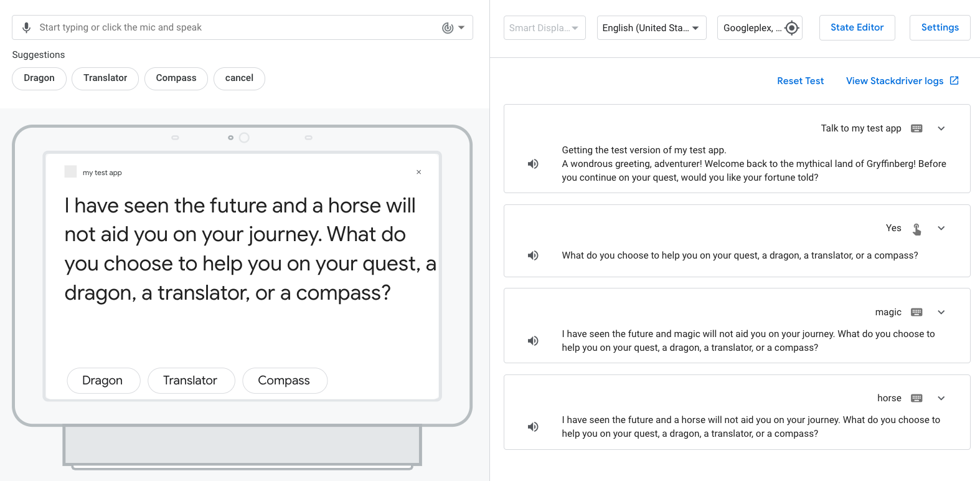The image size is (980, 481).
Task: Open the Smart Display surface dropdown
Action: [x=544, y=28]
